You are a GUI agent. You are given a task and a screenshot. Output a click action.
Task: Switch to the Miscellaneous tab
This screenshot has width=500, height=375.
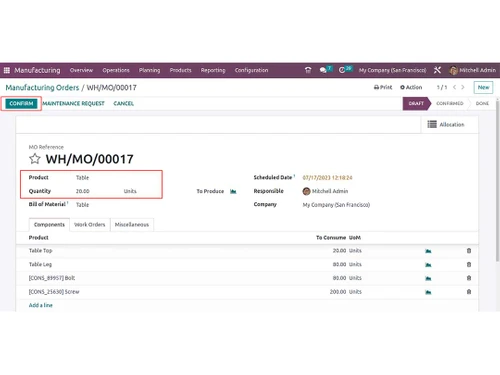point(132,225)
